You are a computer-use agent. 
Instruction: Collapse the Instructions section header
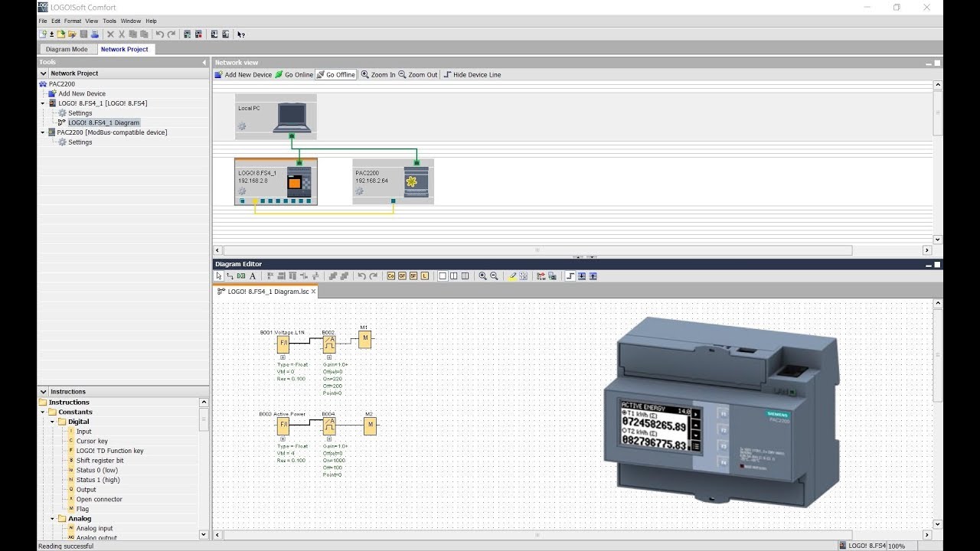point(44,392)
